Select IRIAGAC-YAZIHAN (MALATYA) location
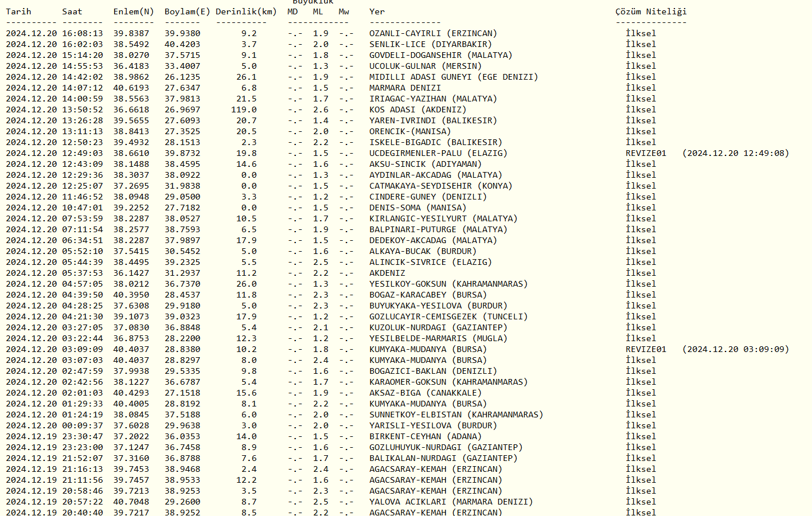Screen dimensions: 812x516 pyautogui.click(x=433, y=99)
